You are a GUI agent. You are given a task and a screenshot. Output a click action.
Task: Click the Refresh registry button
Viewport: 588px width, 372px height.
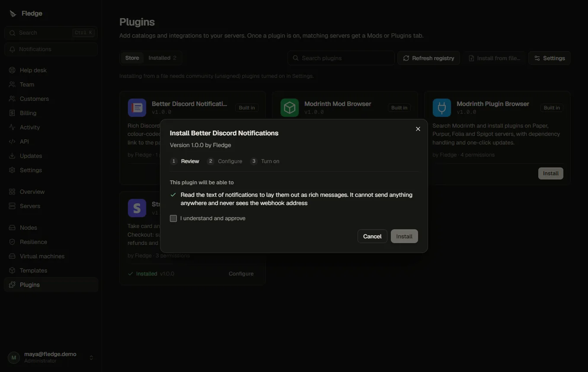point(428,58)
